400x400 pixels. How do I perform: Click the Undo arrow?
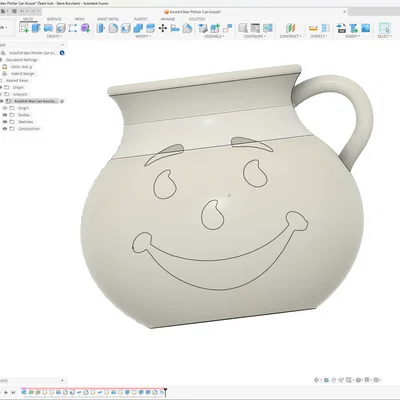(x=23, y=11)
